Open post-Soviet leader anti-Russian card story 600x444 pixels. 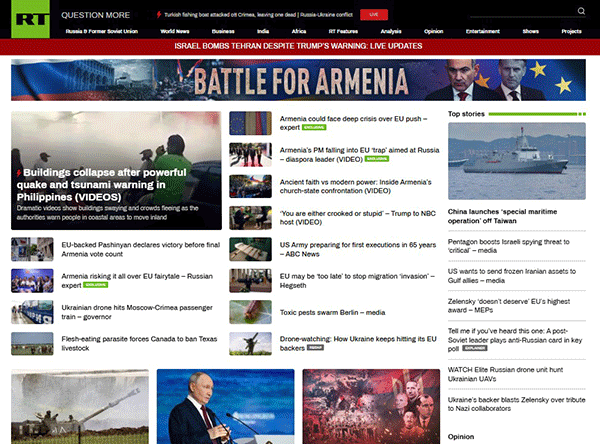point(515,340)
